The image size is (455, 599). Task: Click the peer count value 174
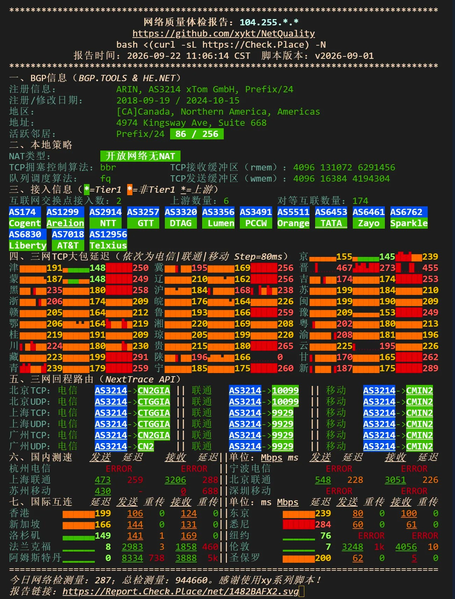tap(360, 201)
